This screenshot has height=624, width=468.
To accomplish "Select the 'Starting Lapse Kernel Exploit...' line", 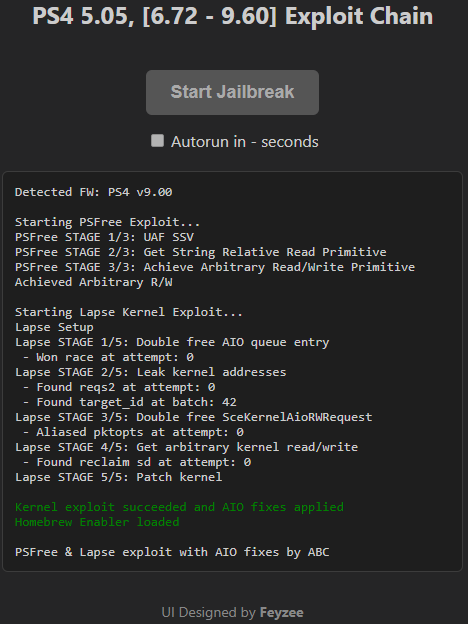I will 129,312.
